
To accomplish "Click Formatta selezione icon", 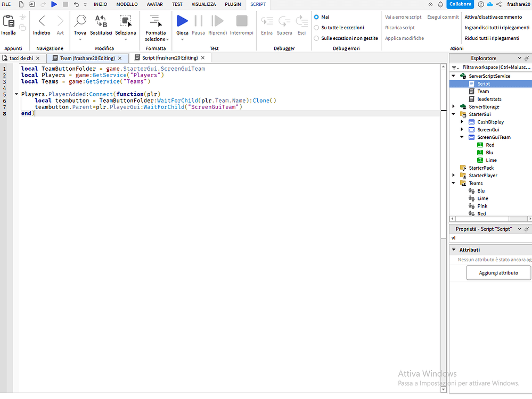I will [155, 21].
